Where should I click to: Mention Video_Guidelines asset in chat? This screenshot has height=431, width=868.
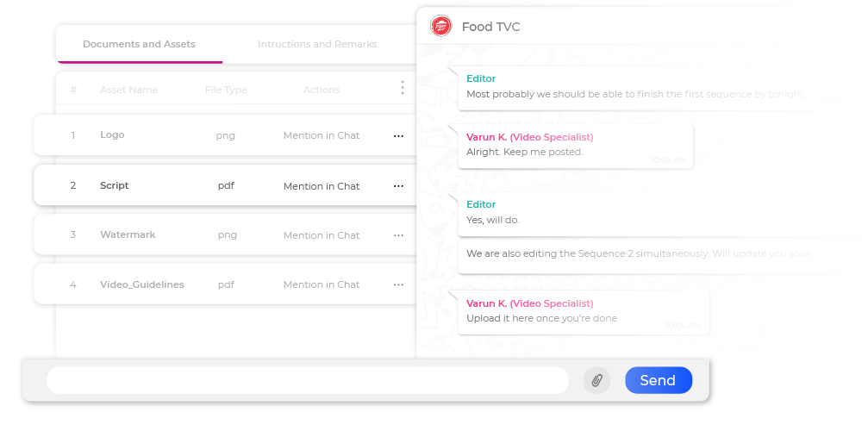[x=322, y=284]
